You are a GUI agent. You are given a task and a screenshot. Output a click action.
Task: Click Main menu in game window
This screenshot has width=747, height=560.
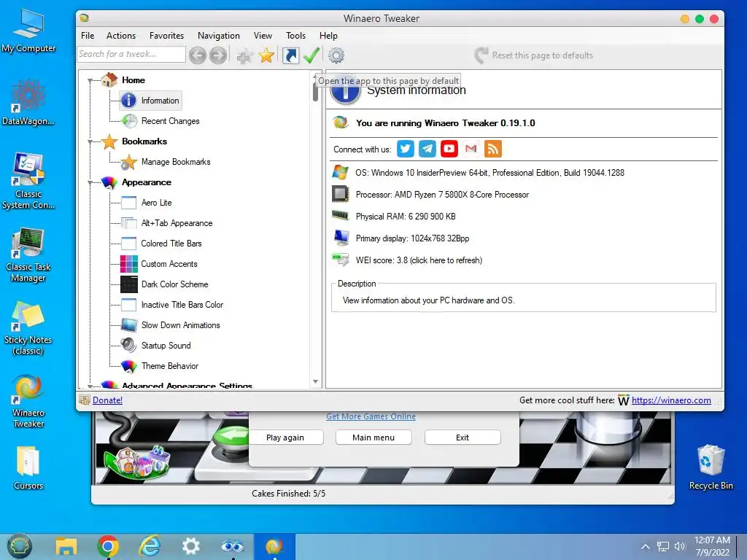(x=373, y=437)
